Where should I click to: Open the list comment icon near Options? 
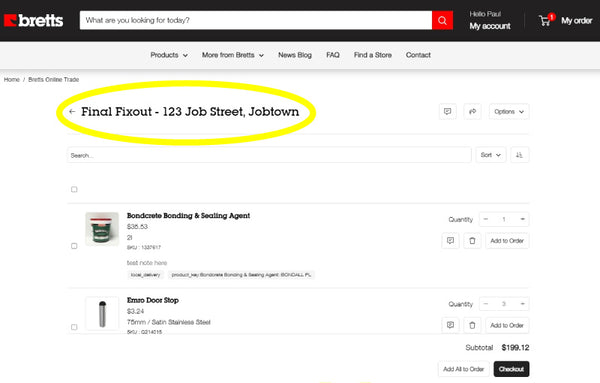(447, 112)
